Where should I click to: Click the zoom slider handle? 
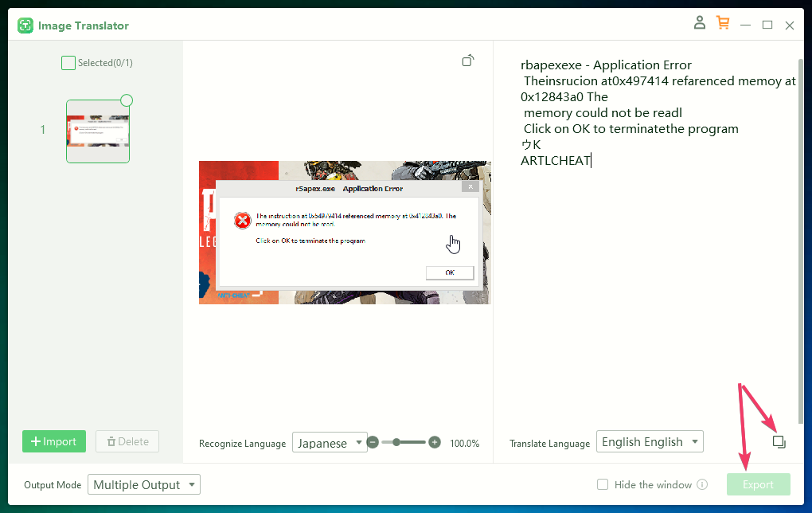396,443
